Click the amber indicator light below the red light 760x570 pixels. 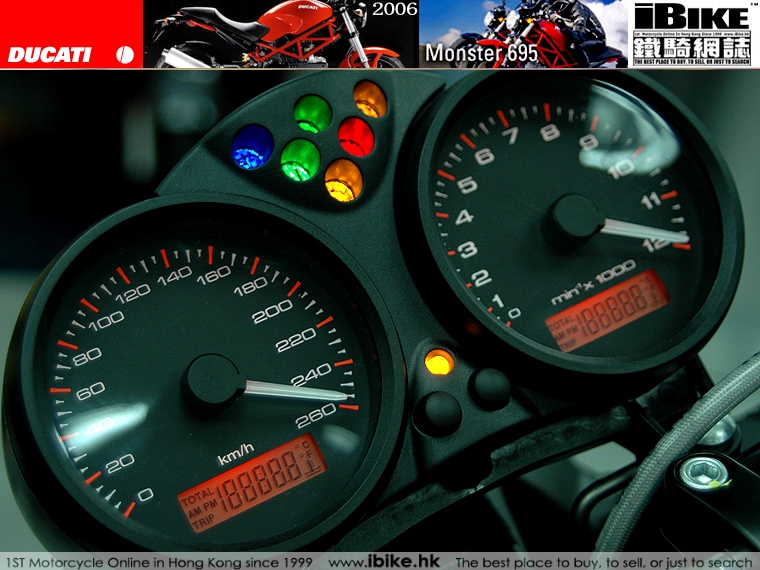coord(343,180)
